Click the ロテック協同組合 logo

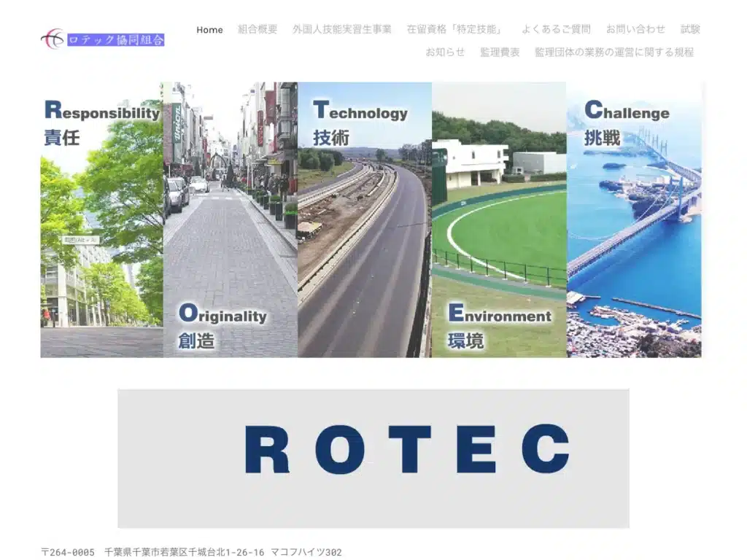[x=102, y=39]
